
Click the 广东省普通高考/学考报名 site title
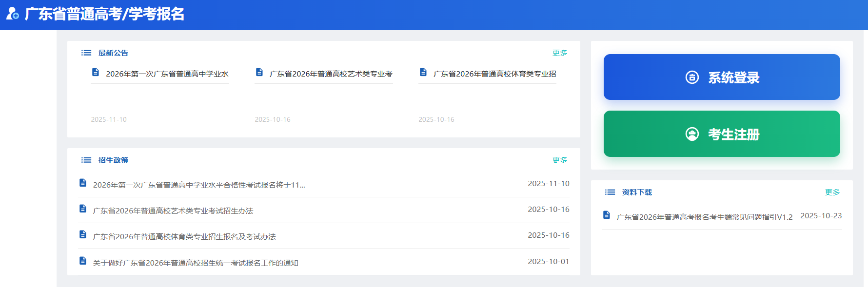104,14
